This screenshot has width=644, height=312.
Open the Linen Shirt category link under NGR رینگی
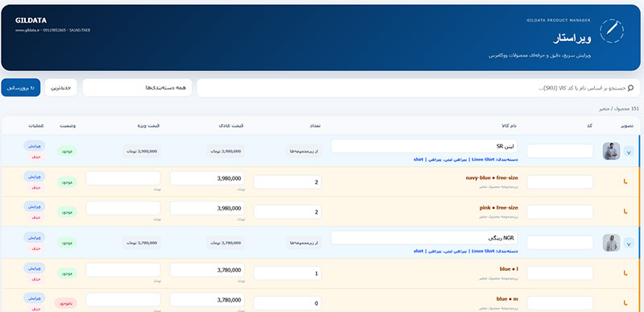482,252
